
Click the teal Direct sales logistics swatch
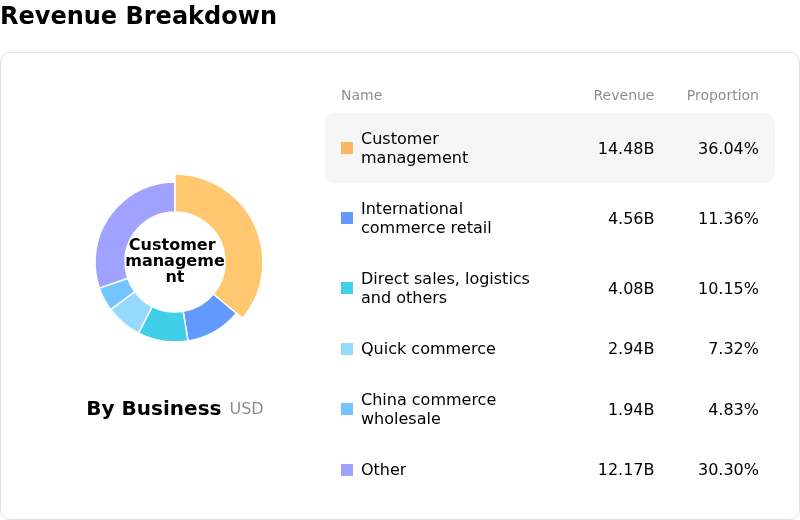click(347, 288)
